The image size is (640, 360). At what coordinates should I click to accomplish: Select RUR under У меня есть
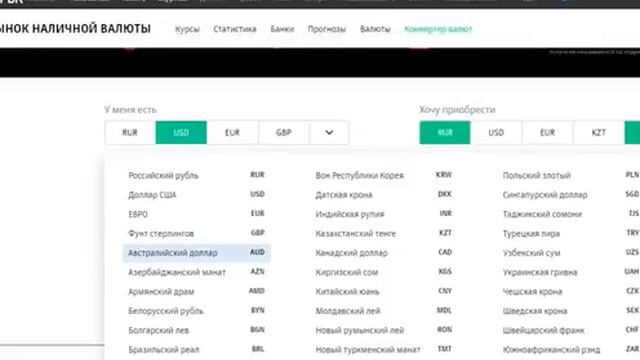[130, 133]
